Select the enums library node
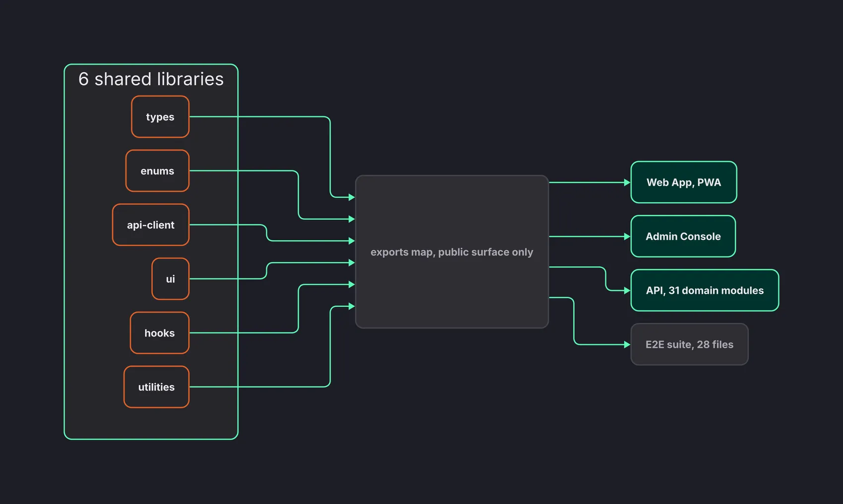 point(157,171)
